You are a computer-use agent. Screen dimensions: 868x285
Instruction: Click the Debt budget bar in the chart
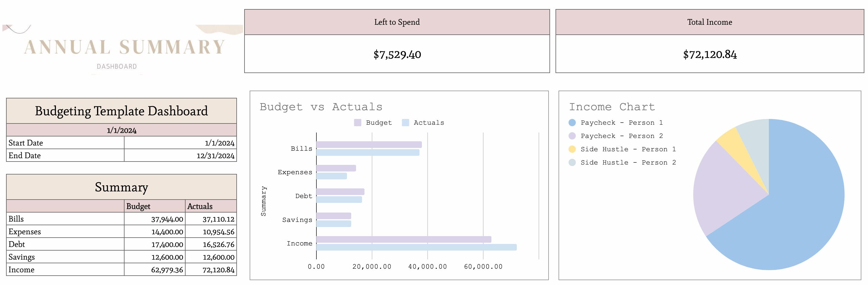click(340, 192)
